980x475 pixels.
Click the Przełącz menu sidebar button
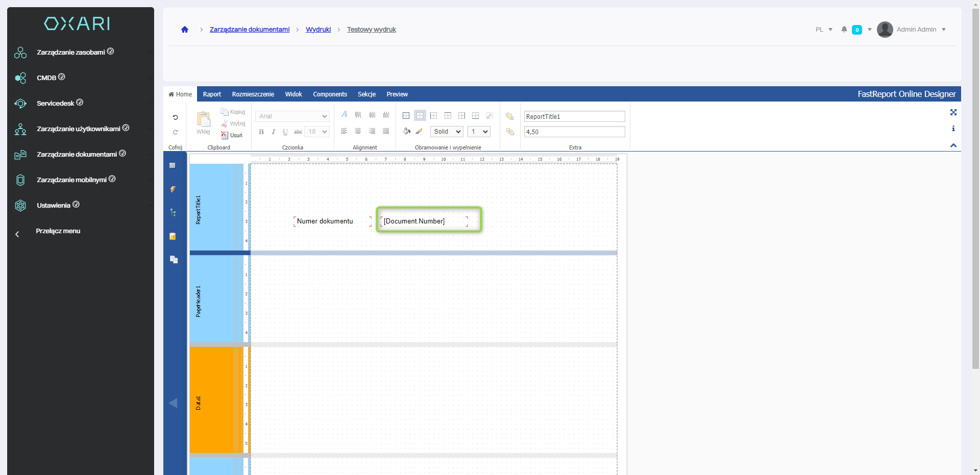point(58,231)
